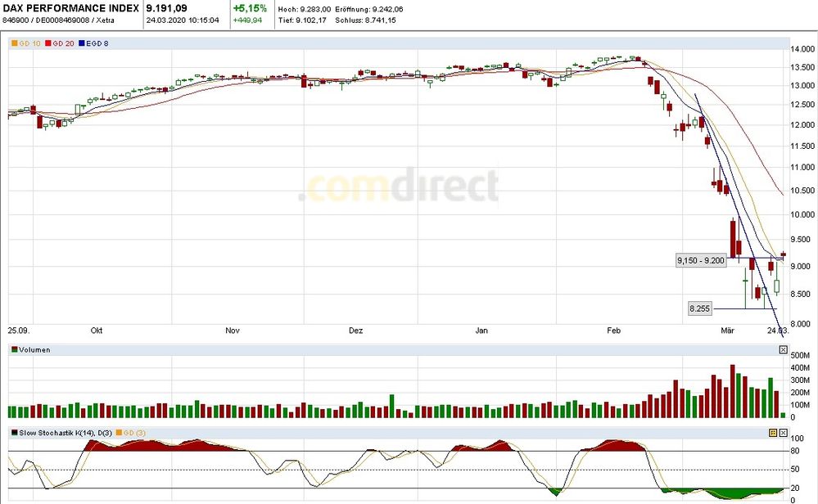Image resolution: width=818 pixels, height=504 pixels.
Task: Close the Slow Stochastik panel
Action: 783,432
